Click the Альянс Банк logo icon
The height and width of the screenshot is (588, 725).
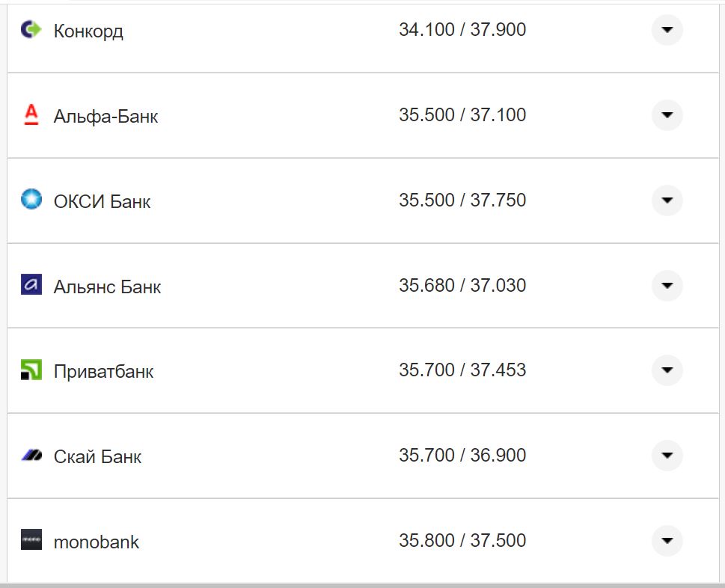(31, 285)
